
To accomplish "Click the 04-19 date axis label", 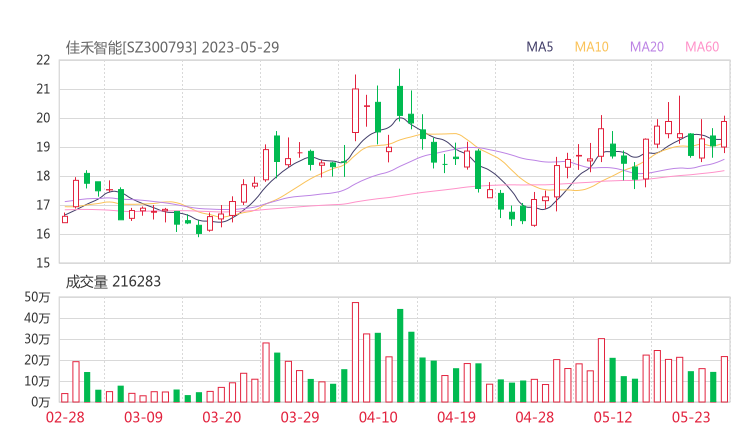I will click(x=456, y=417).
